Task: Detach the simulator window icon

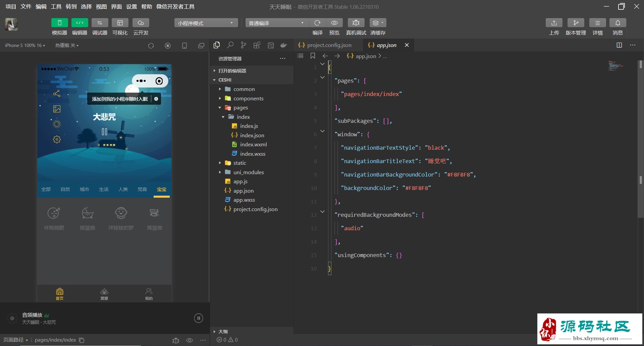Action: 201,46
